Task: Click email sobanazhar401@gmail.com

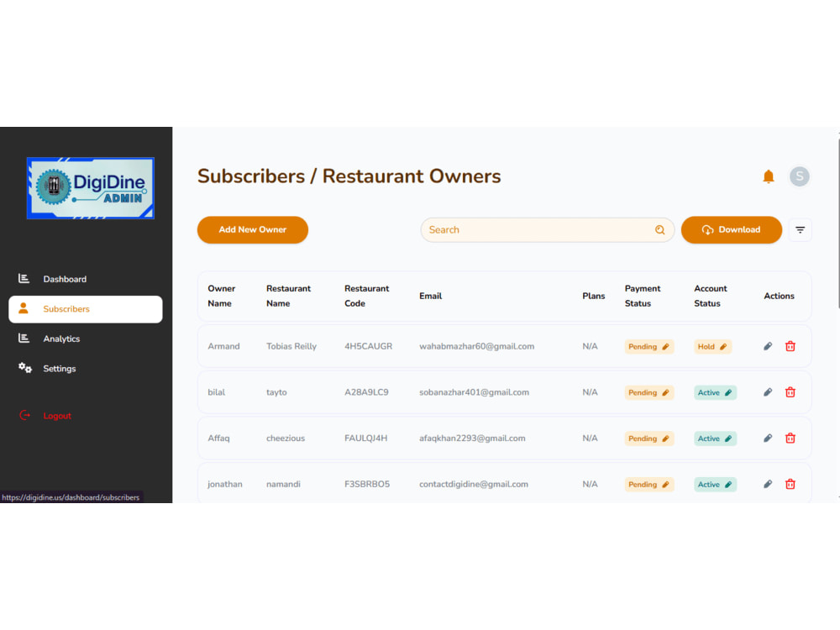Action: [x=474, y=392]
